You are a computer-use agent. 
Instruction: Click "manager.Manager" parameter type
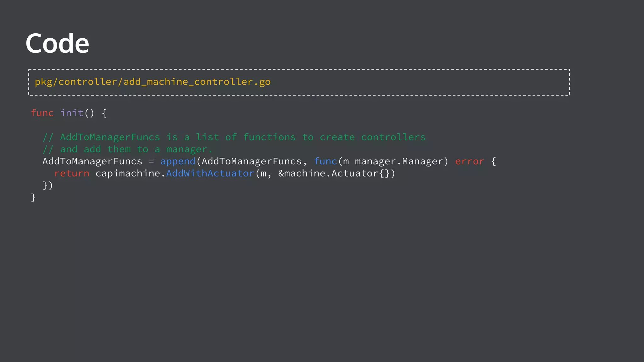(x=398, y=161)
